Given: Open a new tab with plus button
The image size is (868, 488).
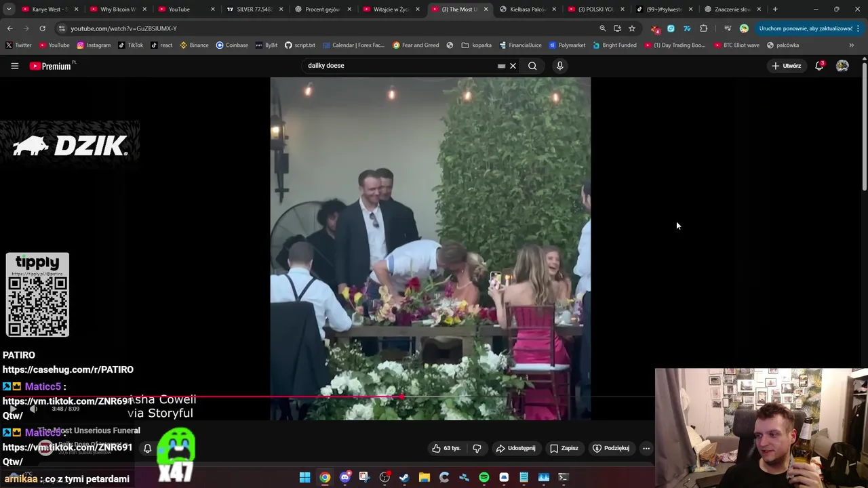Looking at the screenshot, I should point(775,9).
